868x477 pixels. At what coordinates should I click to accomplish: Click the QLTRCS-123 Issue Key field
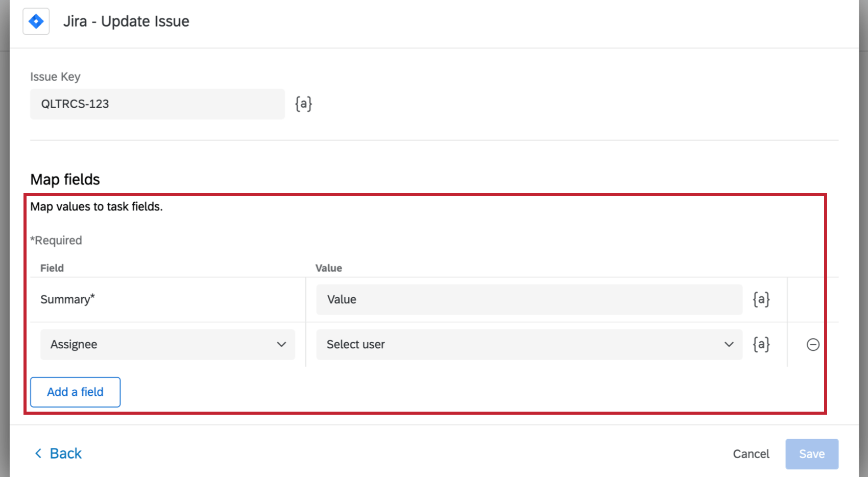click(x=157, y=104)
